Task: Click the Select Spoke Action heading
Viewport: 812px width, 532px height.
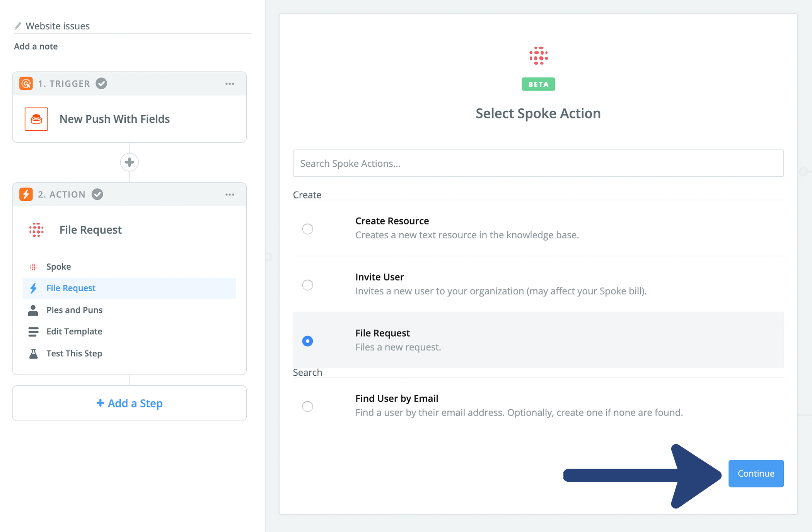Action: tap(538, 113)
